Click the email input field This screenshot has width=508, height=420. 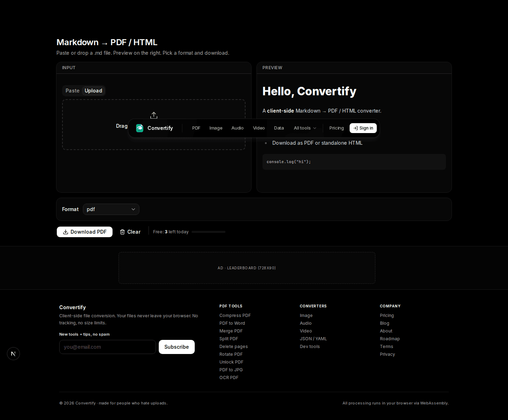108,347
